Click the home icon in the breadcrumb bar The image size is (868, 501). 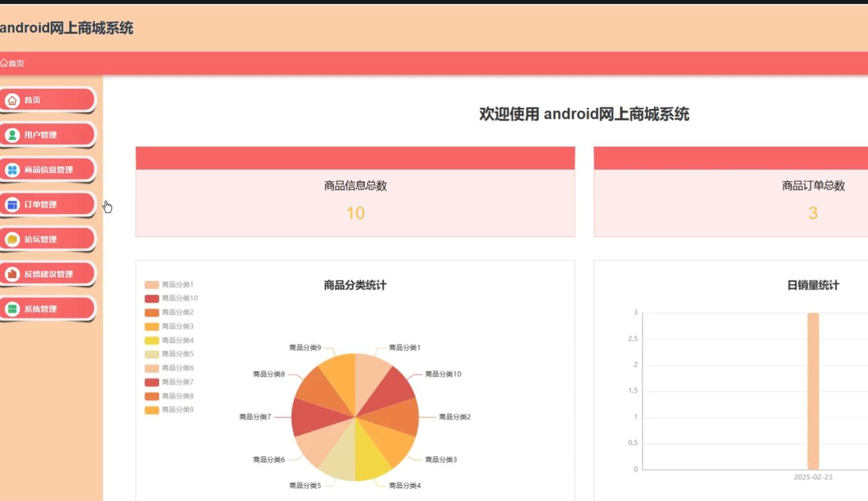pos(4,63)
